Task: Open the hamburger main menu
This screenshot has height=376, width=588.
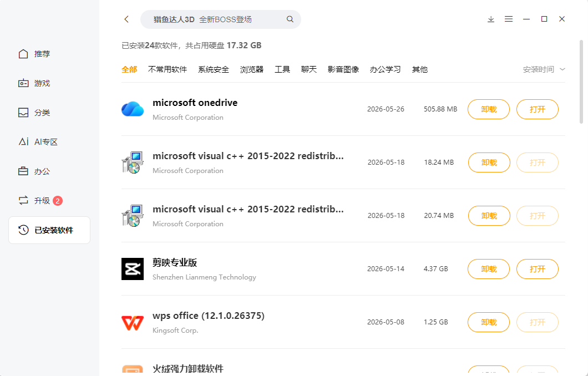Action: coord(509,19)
